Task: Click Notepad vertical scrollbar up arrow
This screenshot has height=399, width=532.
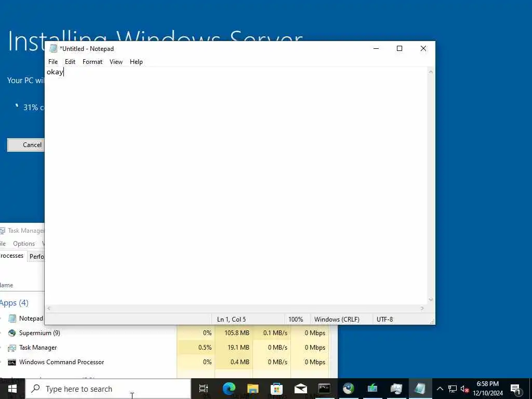Action: tap(431, 72)
